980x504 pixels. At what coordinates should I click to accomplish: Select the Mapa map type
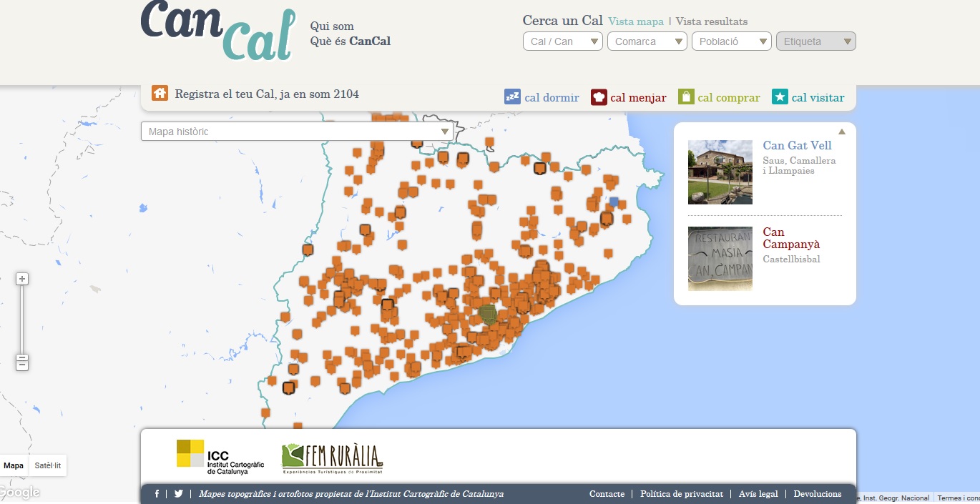(14, 465)
